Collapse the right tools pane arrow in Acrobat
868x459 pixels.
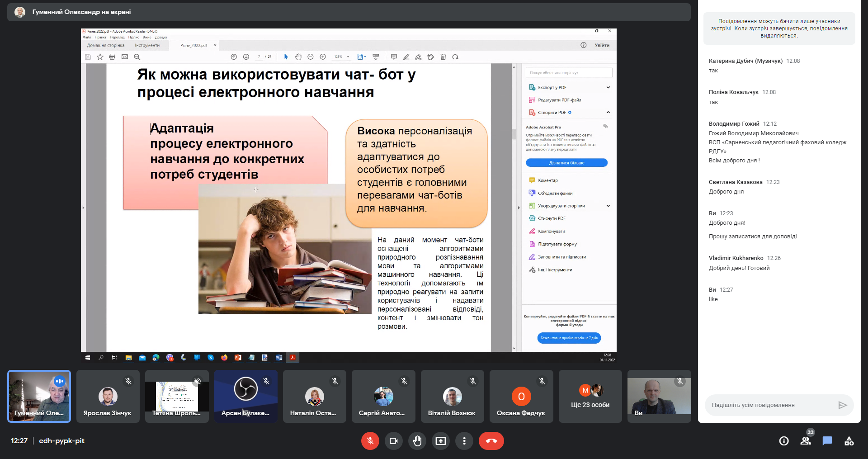(519, 208)
